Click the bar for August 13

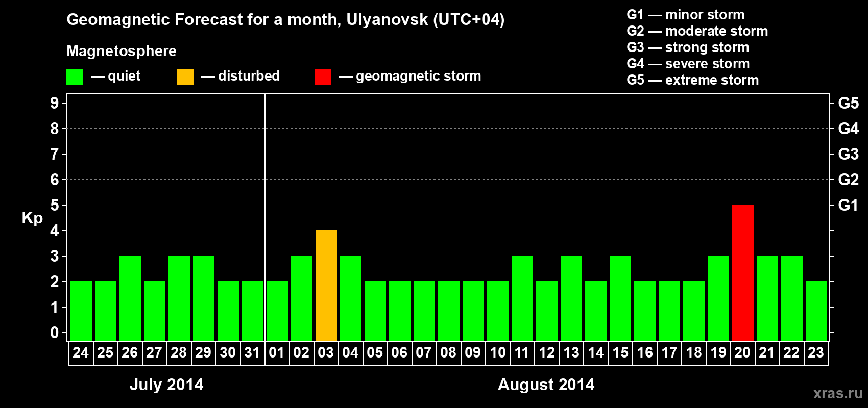pos(571,298)
